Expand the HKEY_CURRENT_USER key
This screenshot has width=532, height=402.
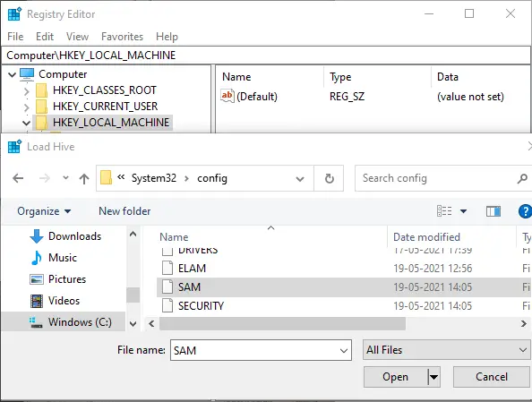(x=27, y=107)
